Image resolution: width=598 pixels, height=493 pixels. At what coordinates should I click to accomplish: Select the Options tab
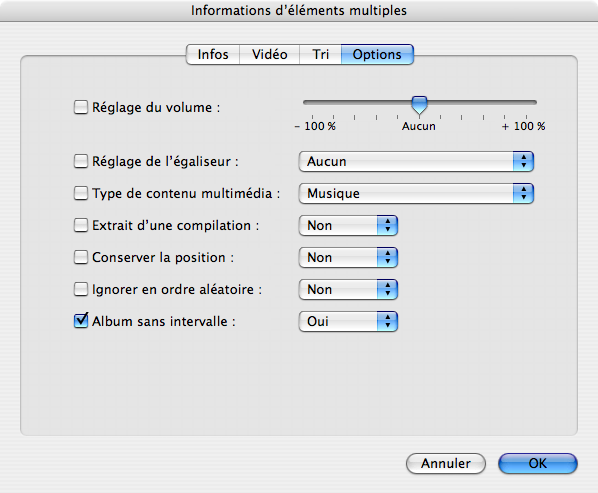click(x=377, y=55)
